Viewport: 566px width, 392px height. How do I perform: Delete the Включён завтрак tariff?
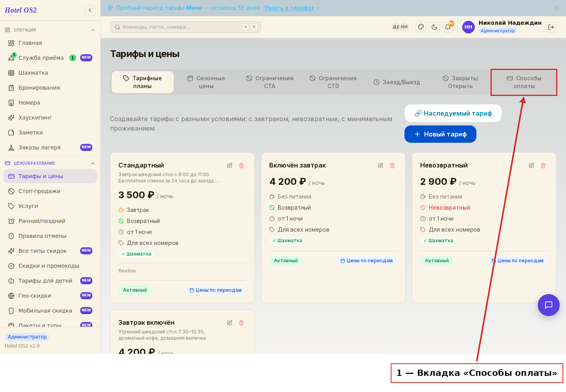[x=392, y=166]
